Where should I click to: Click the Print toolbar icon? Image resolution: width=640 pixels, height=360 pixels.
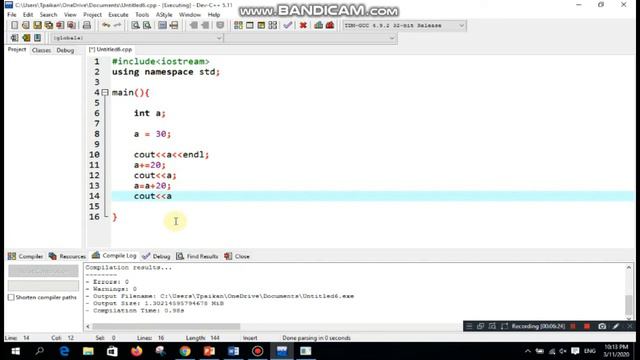coord(87,25)
